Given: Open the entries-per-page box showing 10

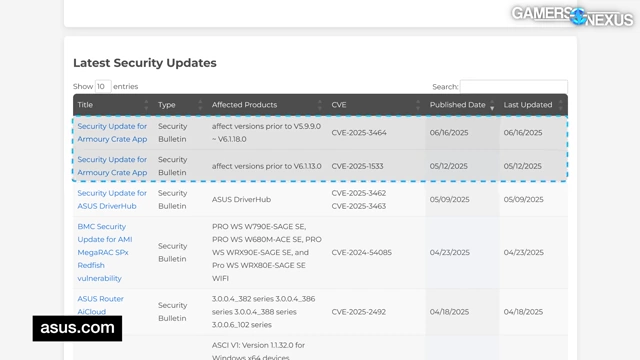Looking at the screenshot, I should click(x=103, y=87).
